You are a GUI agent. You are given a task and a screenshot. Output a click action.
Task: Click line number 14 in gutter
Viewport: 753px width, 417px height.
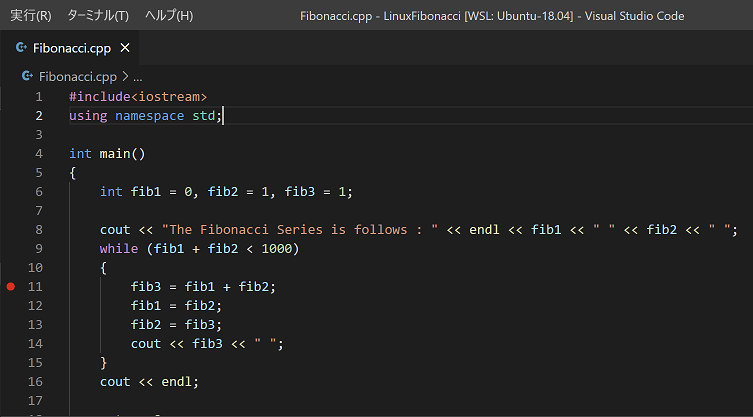(35, 343)
